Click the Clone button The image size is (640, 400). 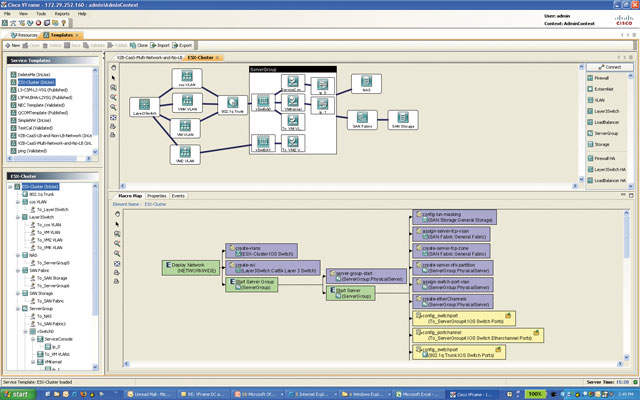click(139, 45)
